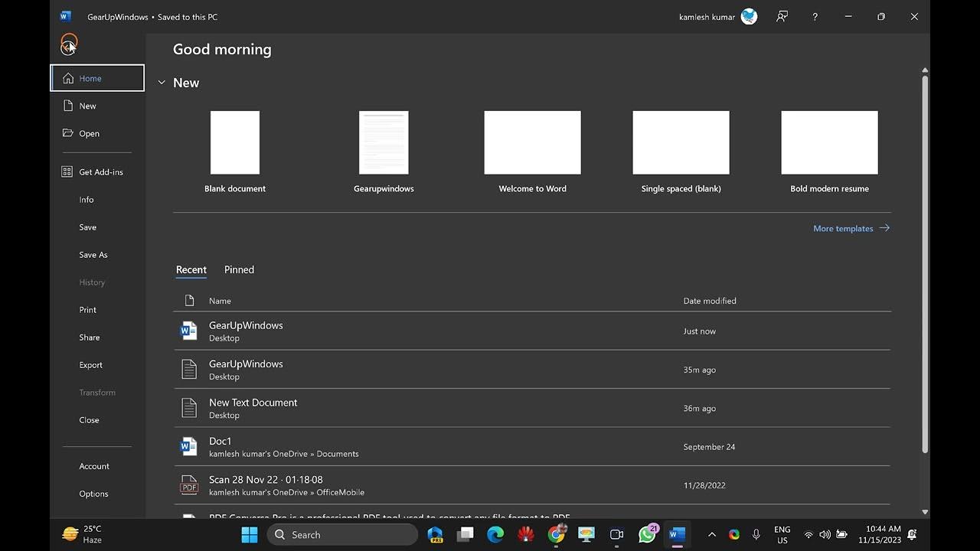Open the Scan 28 Nov 22 · 01·18·08 file name
The image size is (980, 551).
266,479
